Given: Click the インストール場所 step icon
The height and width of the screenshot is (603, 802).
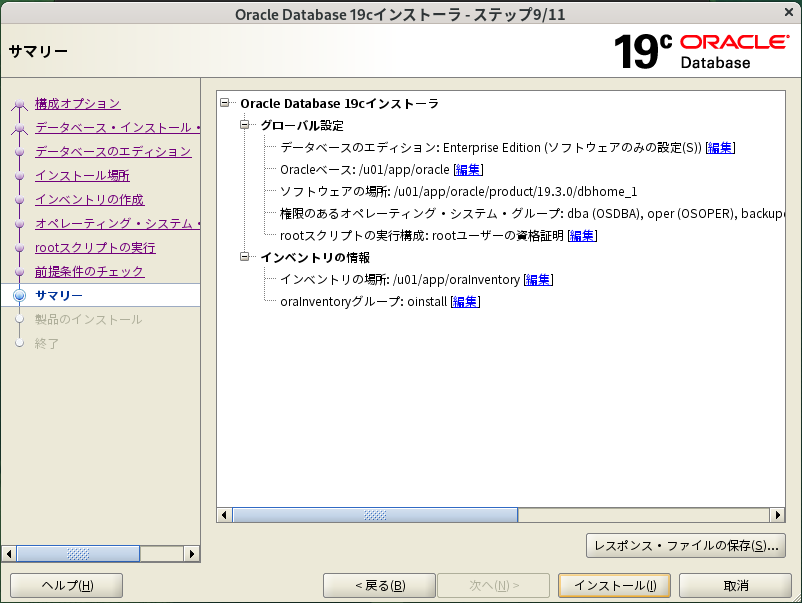Looking at the screenshot, I should point(18,175).
